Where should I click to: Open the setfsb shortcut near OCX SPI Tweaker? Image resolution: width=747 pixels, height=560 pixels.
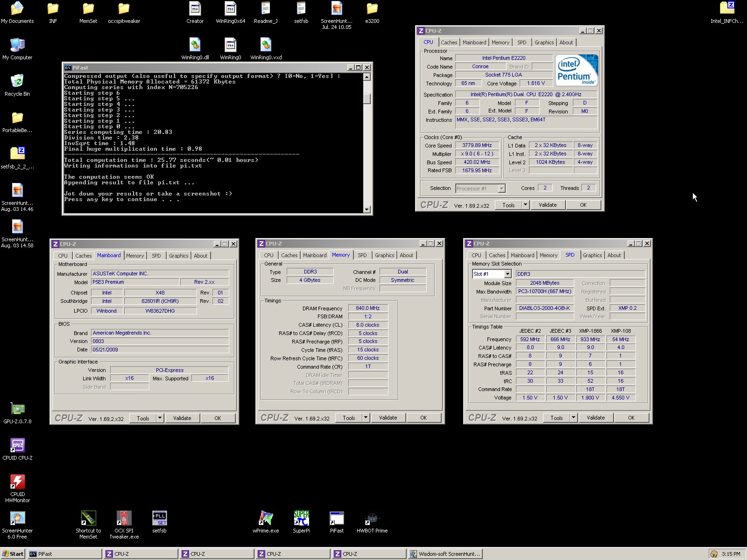[159, 522]
